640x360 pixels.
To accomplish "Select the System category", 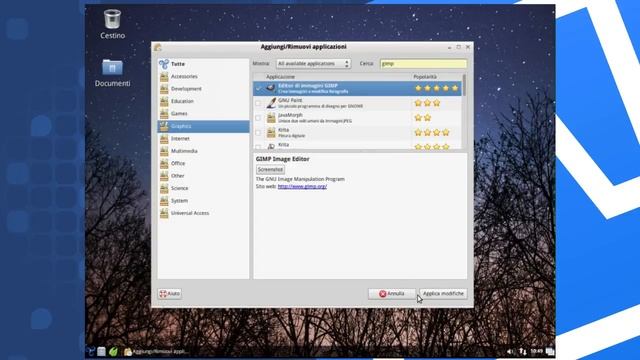I will (x=204, y=201).
